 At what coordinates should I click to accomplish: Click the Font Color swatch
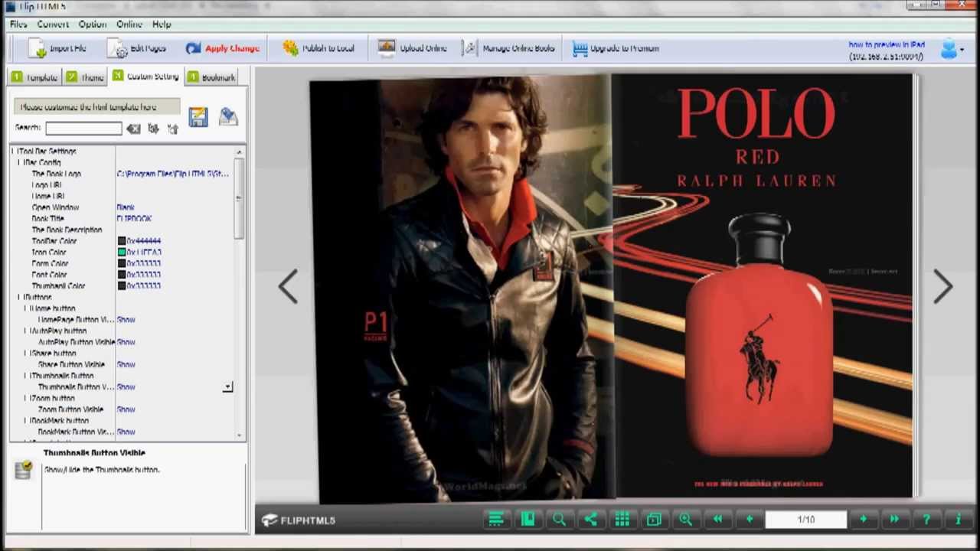tap(122, 275)
